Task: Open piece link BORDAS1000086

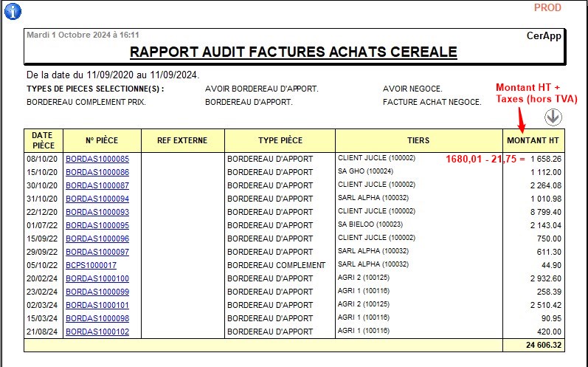Action: 97,172
